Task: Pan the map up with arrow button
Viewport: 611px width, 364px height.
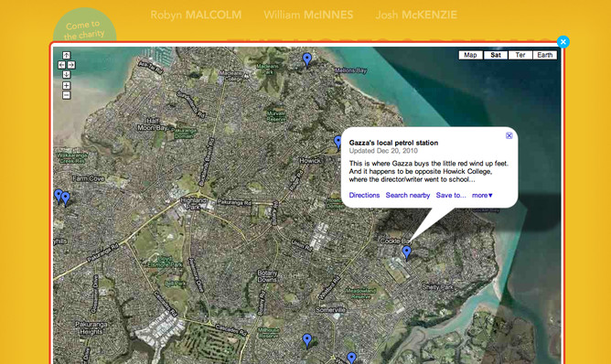Action: (66, 56)
